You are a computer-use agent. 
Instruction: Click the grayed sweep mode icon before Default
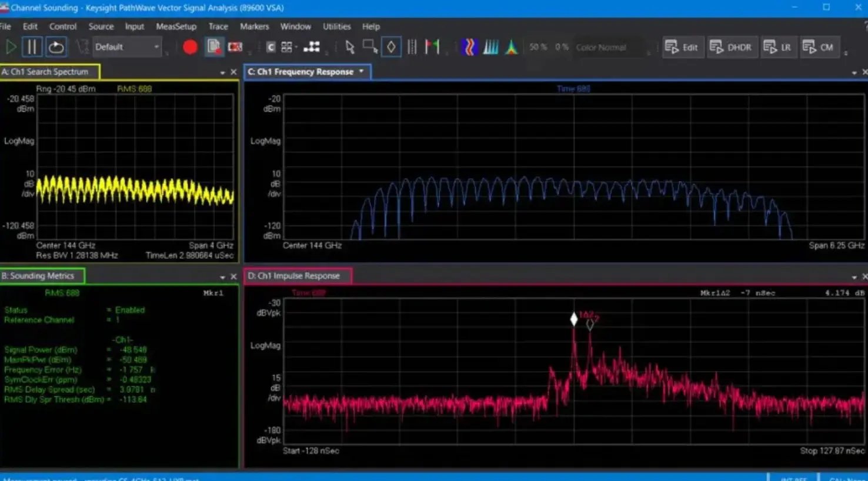point(82,47)
